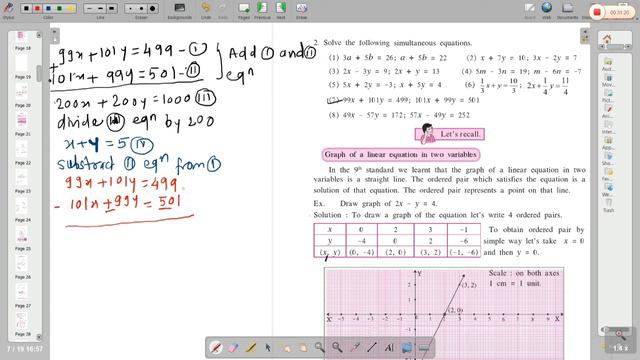Open Page 18 thumbnail

(22, 40)
